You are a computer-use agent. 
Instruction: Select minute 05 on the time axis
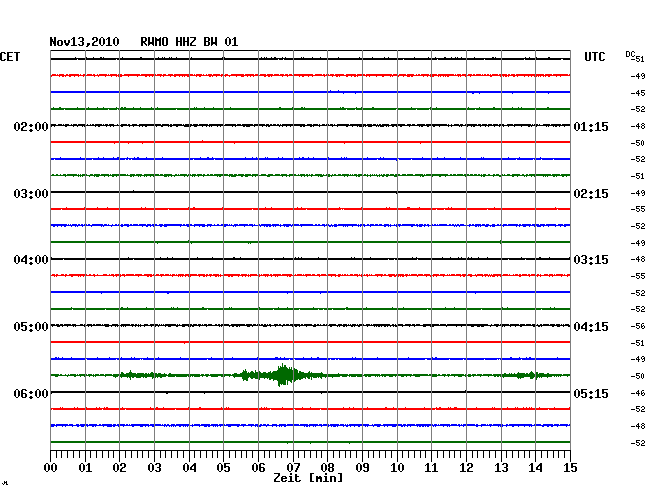(x=223, y=467)
